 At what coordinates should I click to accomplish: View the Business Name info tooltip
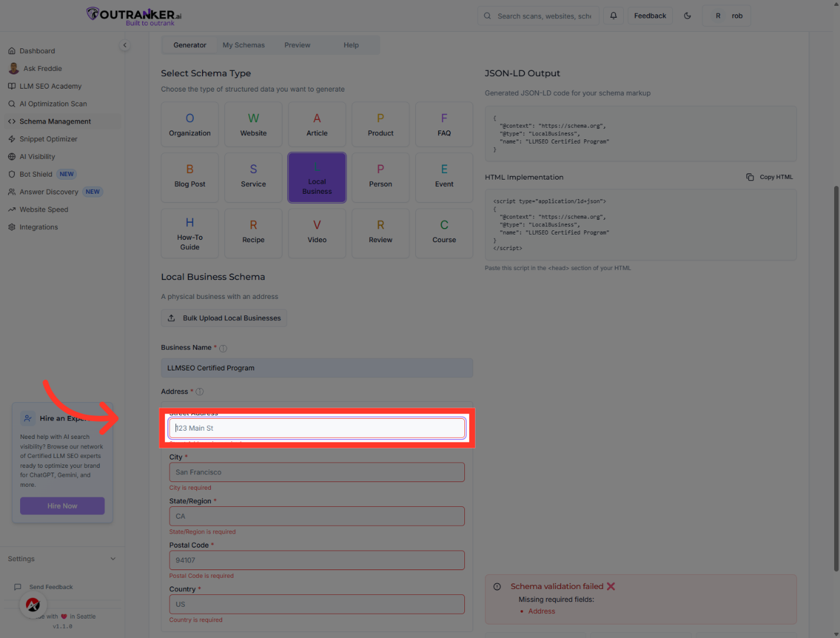pos(223,348)
